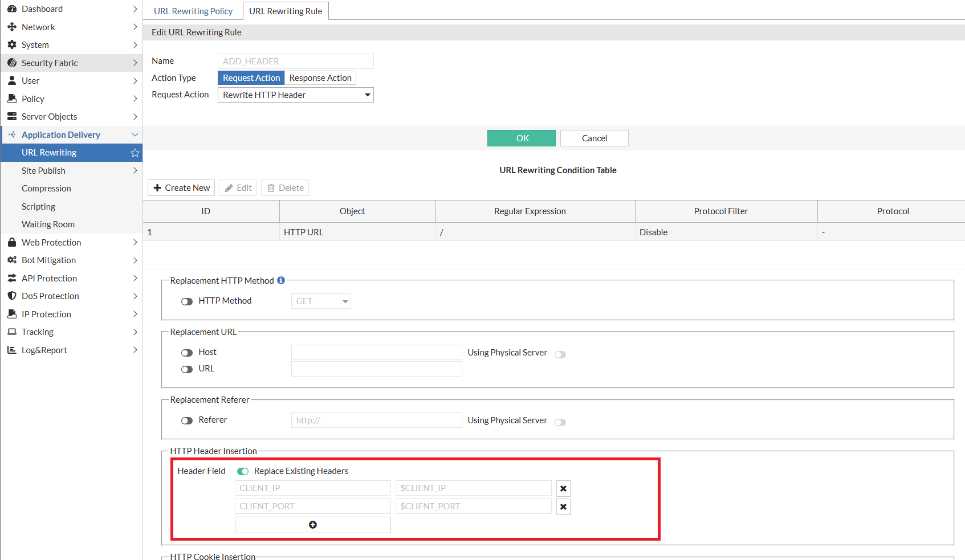Toggle Using Physical Server for Host
Image resolution: width=965 pixels, height=560 pixels.
click(560, 354)
